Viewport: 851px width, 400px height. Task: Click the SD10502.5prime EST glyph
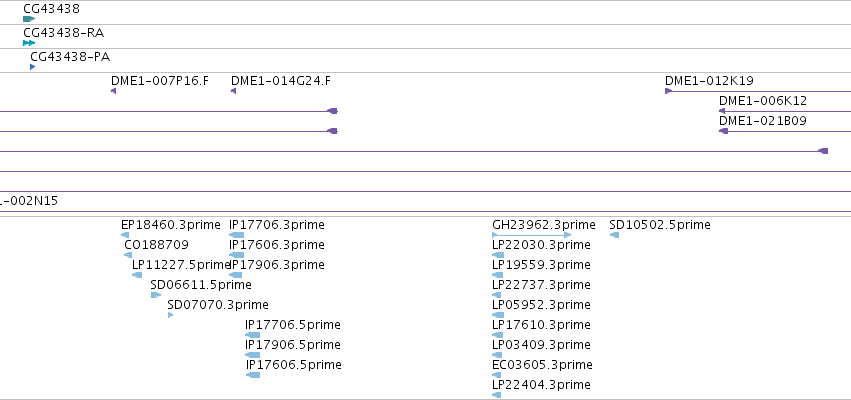(x=614, y=235)
